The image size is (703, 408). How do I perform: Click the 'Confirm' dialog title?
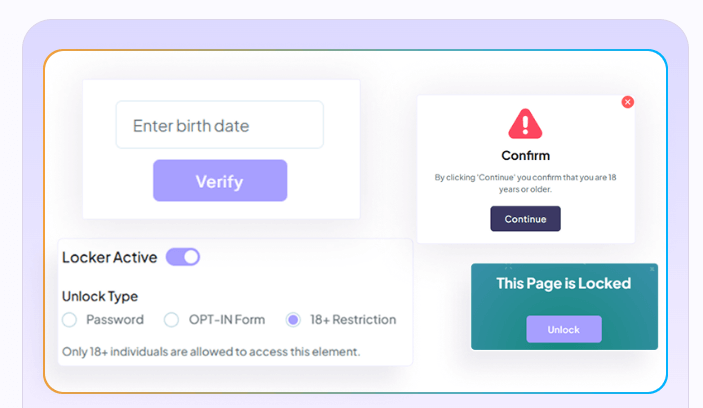[525, 155]
